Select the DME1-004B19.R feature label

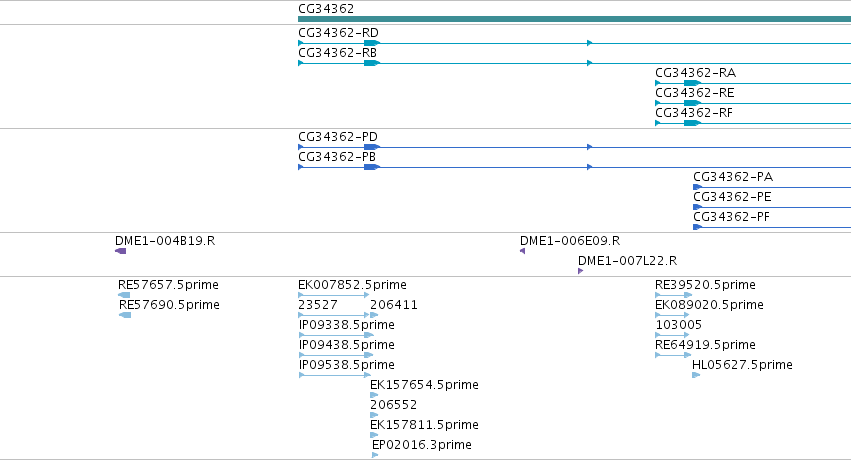coord(165,241)
